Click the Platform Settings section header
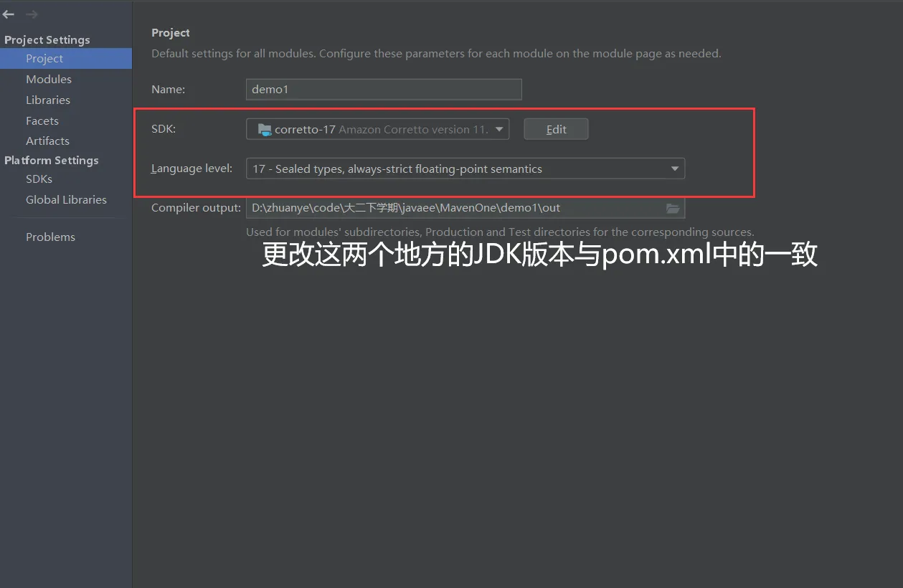Image resolution: width=903 pixels, height=588 pixels. [x=52, y=160]
